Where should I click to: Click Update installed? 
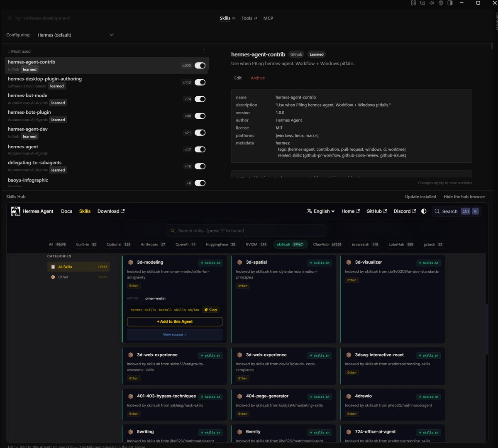(x=420, y=197)
